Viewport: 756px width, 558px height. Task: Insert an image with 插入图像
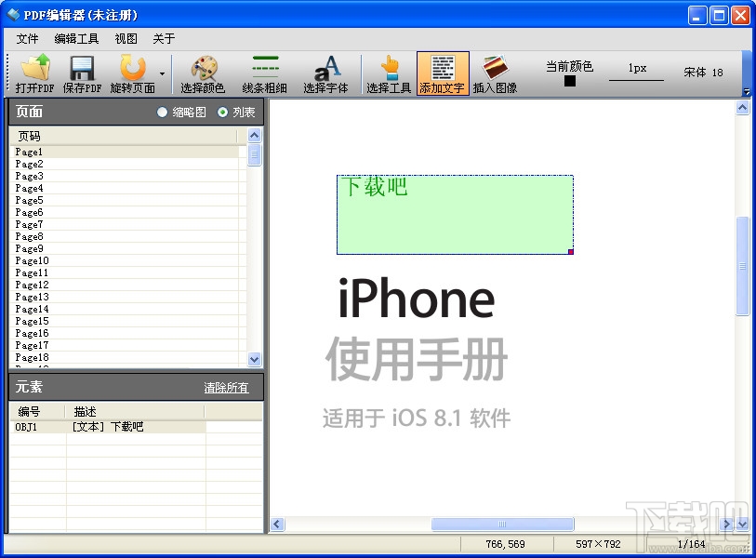pos(495,73)
